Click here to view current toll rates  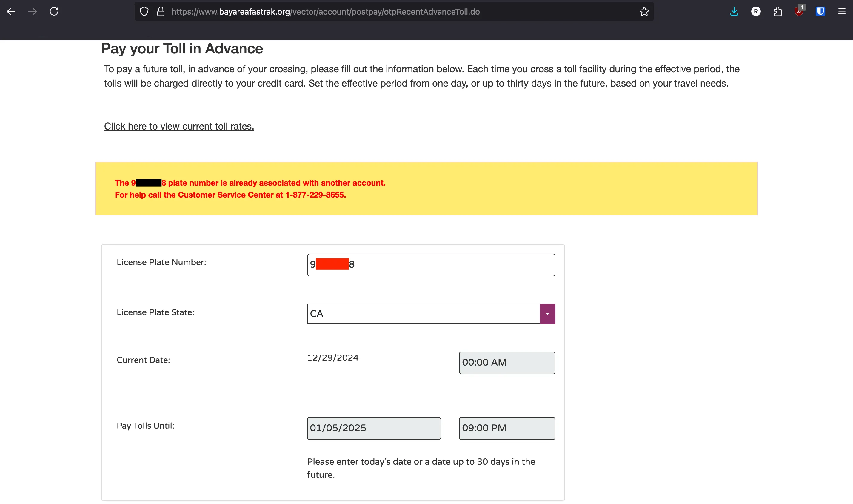(x=179, y=126)
